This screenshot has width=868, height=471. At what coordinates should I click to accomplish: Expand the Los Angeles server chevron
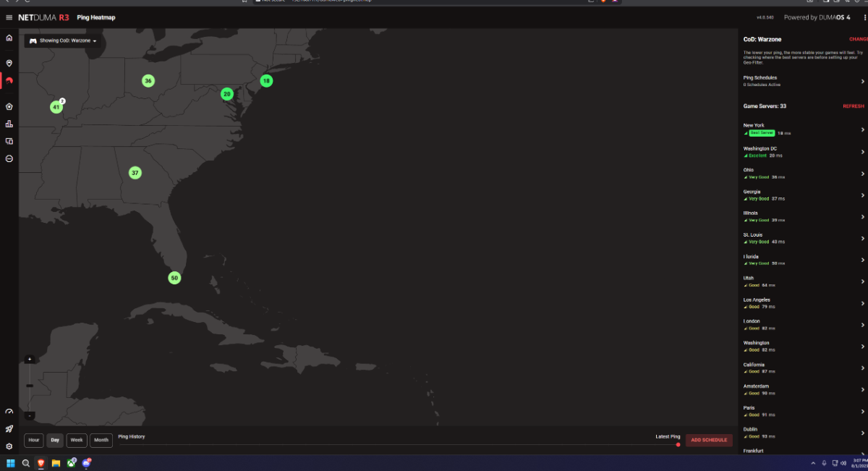click(862, 303)
